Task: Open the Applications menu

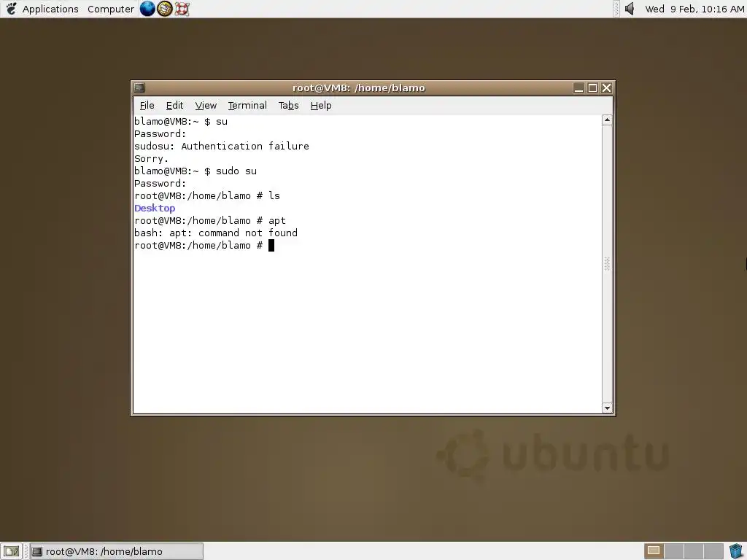Action: (x=50, y=9)
